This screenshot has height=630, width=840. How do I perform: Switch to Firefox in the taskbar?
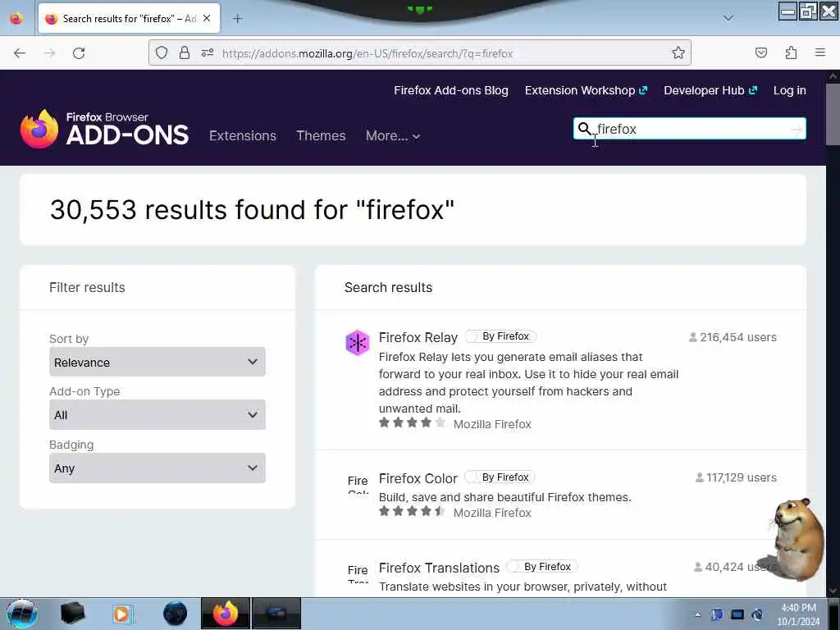[x=226, y=614]
